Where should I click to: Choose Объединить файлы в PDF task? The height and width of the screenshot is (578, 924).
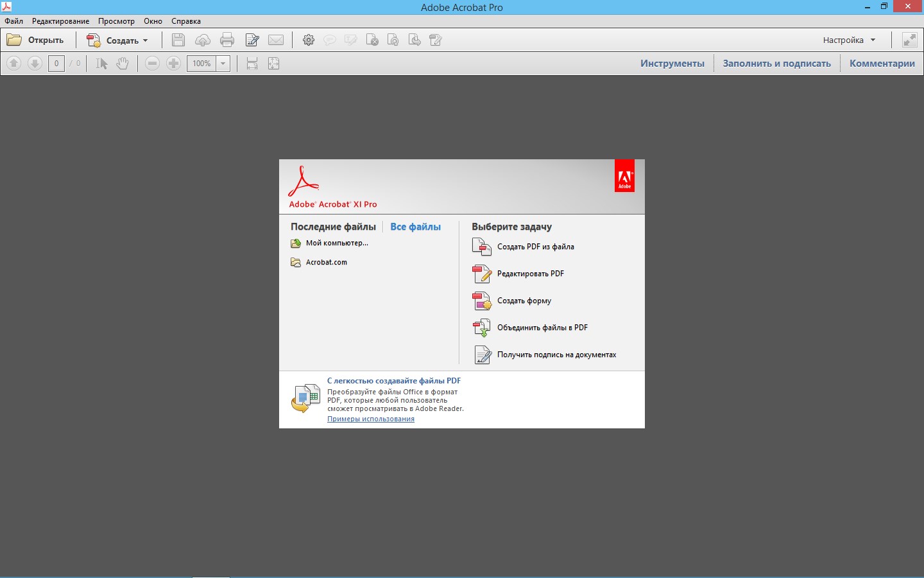542,328
